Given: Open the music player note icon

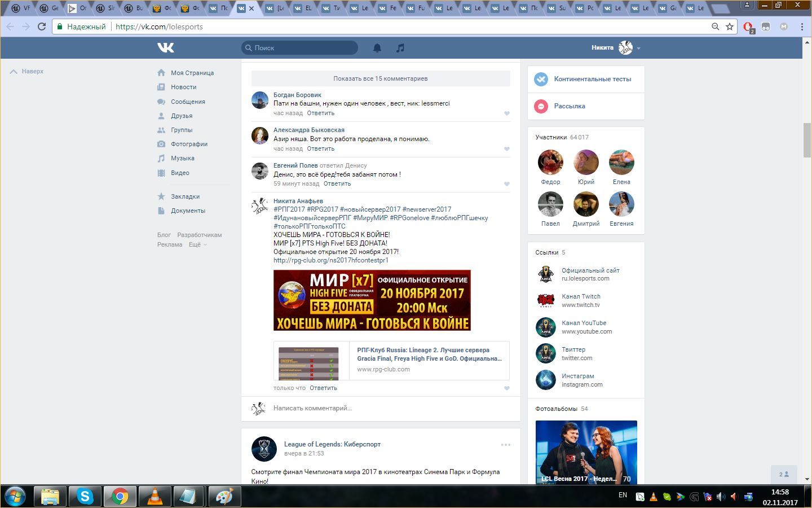Looking at the screenshot, I should pyautogui.click(x=400, y=48).
